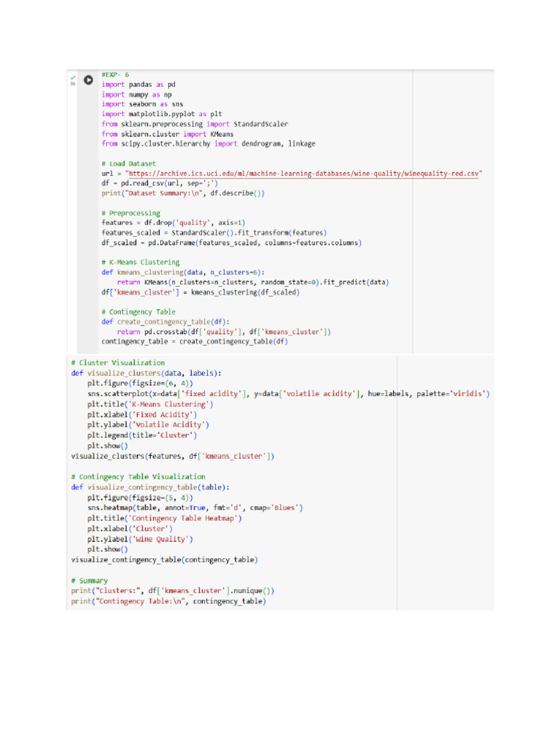The height and width of the screenshot is (747, 560).
Task: Click the pd.crosstab return statement
Action: (224, 332)
